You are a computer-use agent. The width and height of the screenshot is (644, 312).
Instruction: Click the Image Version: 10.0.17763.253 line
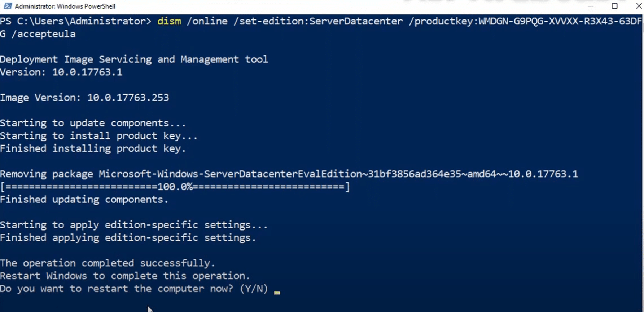85,97
